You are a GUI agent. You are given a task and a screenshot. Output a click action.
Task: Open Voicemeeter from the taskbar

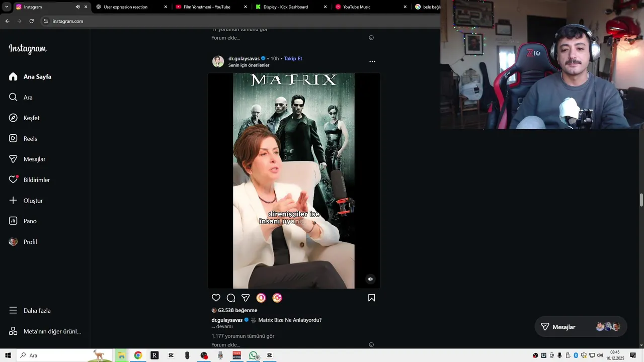point(236,355)
